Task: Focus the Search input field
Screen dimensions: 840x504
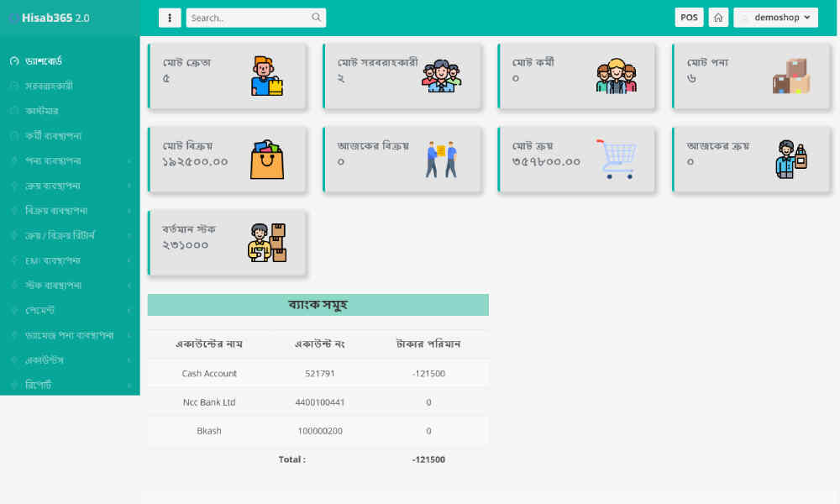Action: pos(248,18)
